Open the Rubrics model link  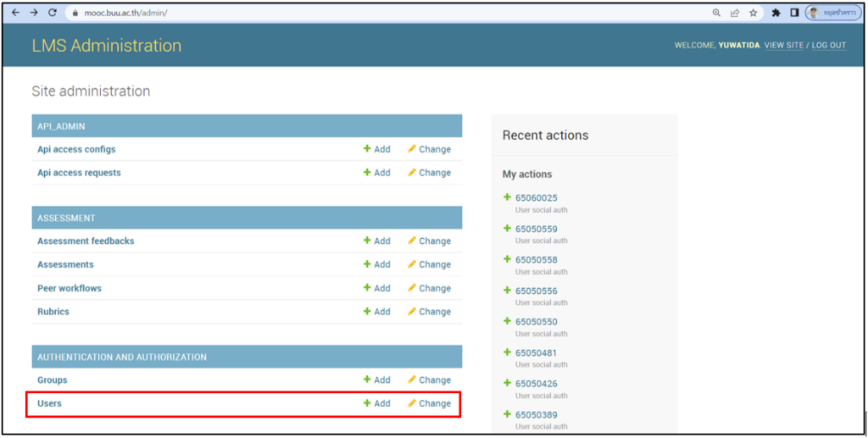coord(53,312)
